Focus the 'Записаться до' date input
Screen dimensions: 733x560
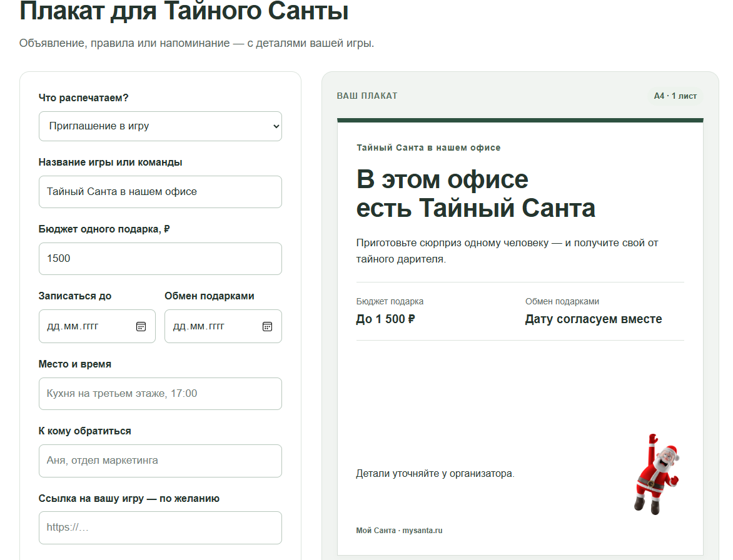(x=97, y=326)
